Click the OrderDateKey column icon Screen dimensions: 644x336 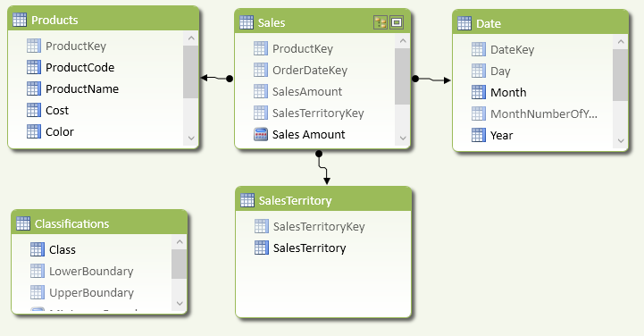pyautogui.click(x=261, y=70)
